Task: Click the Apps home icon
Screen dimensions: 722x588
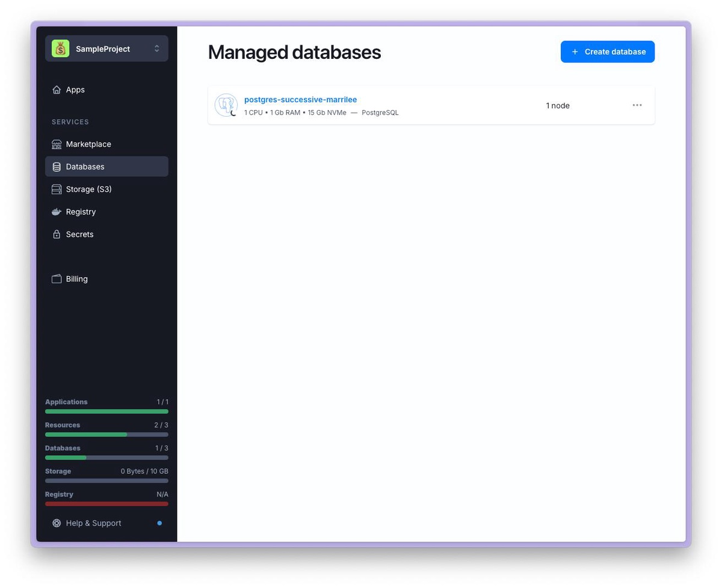Action: coord(57,90)
